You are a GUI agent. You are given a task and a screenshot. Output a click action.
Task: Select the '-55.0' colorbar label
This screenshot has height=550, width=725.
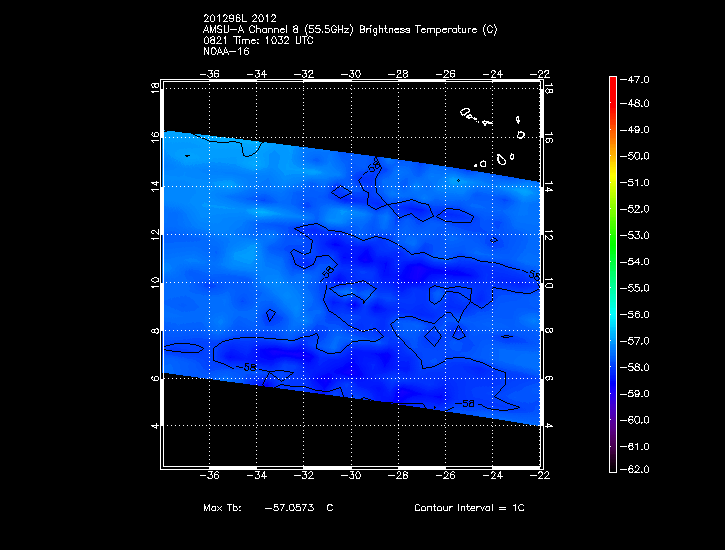(x=634, y=288)
